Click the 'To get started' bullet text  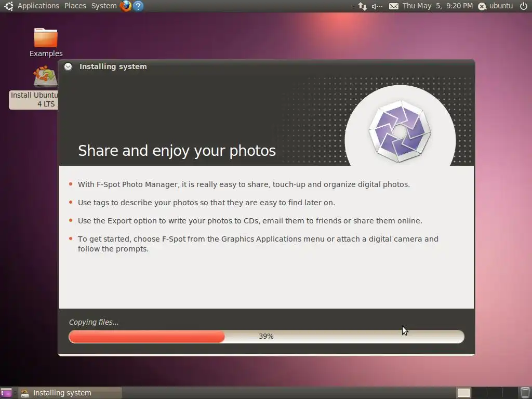(x=258, y=244)
